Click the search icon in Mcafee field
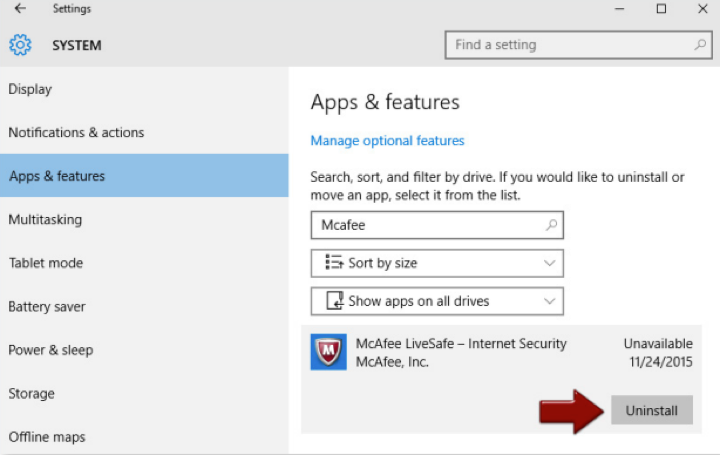 point(550,225)
